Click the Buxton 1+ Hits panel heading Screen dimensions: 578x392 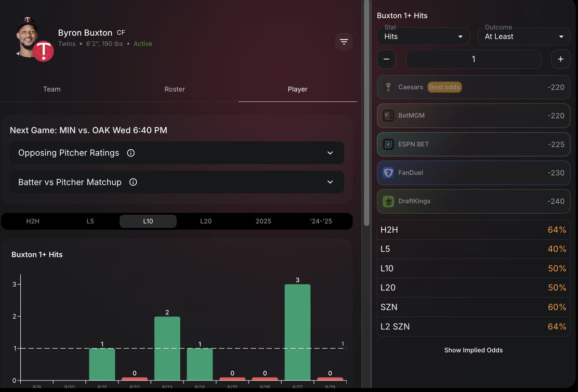pos(402,15)
